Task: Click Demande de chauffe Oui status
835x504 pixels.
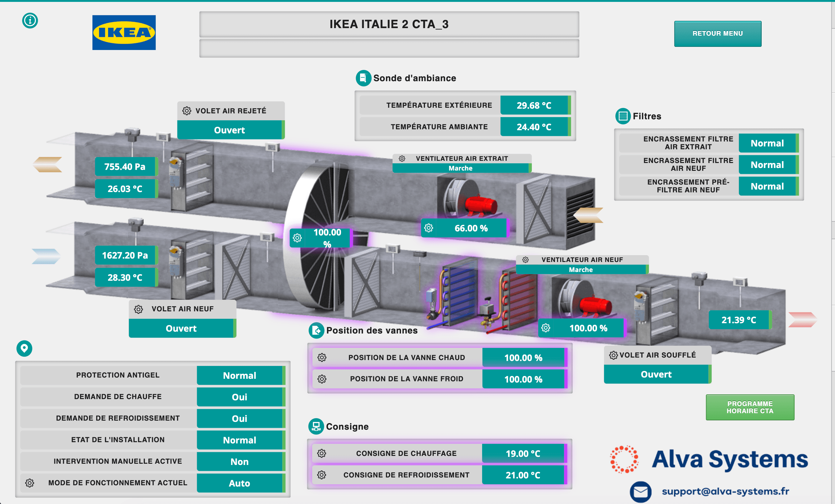Action: coord(241,397)
